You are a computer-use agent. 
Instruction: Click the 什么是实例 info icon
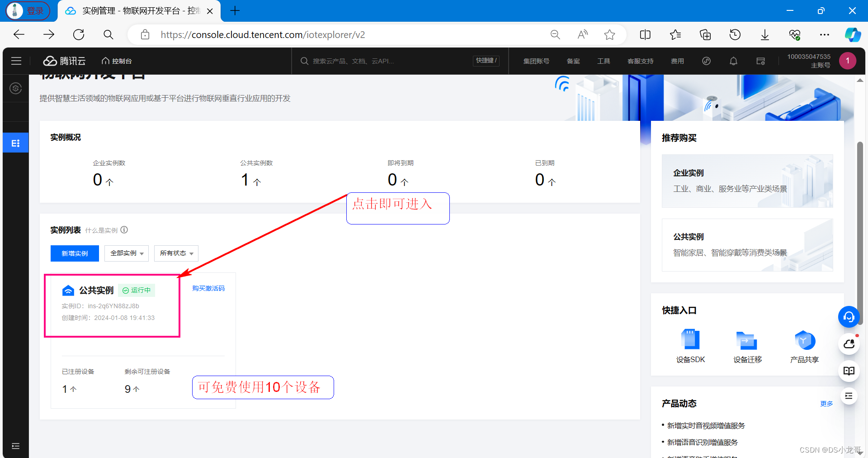pyautogui.click(x=124, y=230)
